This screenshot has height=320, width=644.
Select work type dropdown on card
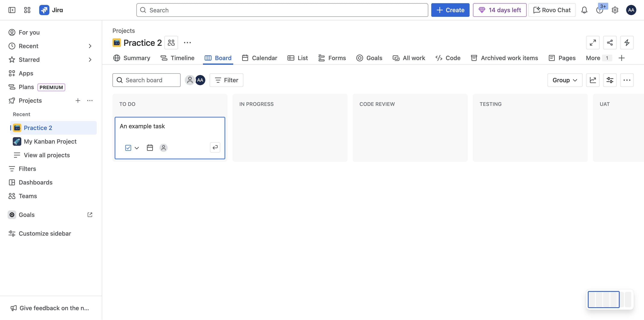coord(132,148)
